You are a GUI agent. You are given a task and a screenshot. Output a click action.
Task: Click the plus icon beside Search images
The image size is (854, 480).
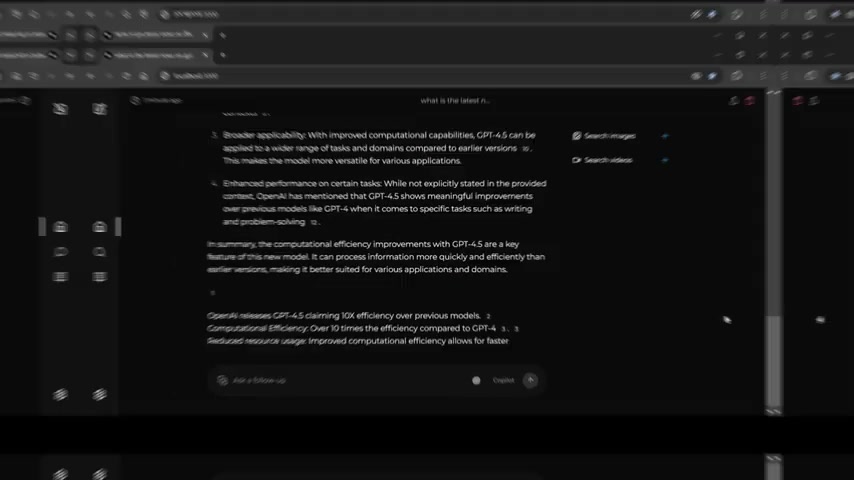click(x=664, y=136)
